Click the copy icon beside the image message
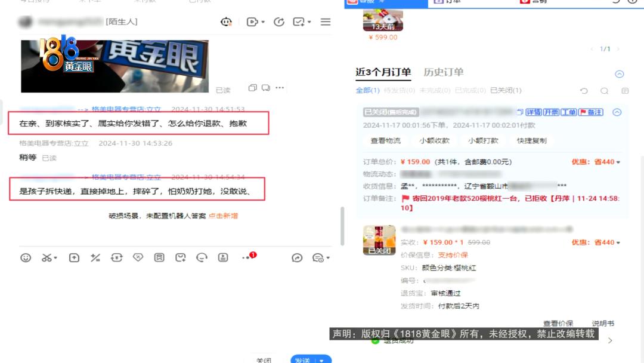Viewport: 644px width, 363px height. 253,88
